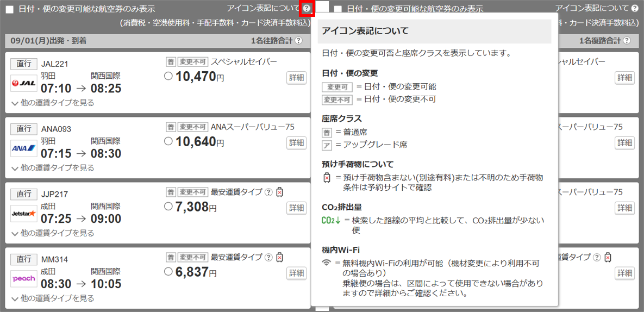The image size is (644, 312).
Task: Click the JAL airline logo
Action: 24,83
